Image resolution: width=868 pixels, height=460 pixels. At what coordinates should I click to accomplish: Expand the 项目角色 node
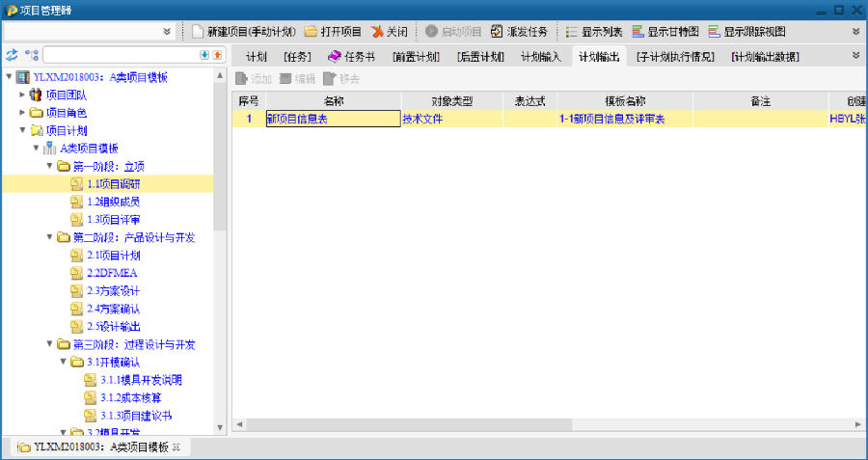pos(22,113)
